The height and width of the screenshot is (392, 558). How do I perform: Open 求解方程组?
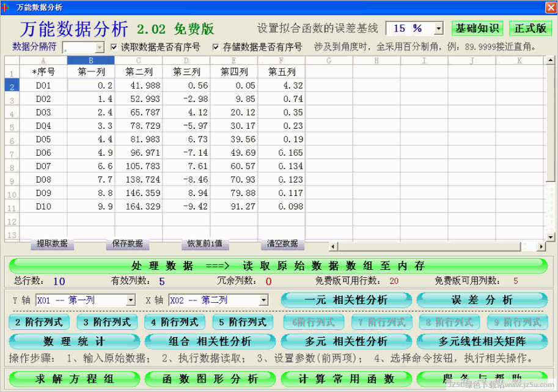pyautogui.click(x=75, y=379)
